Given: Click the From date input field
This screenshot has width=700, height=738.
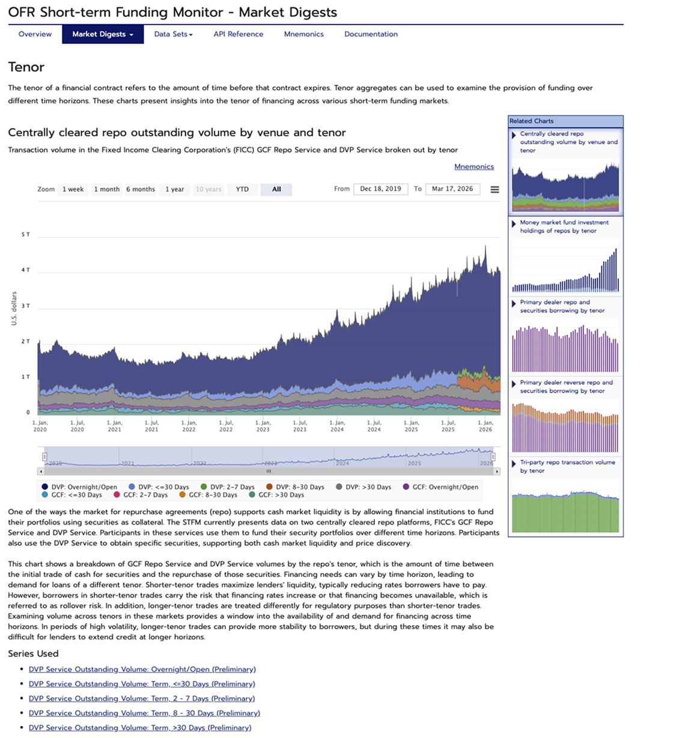Looking at the screenshot, I should coord(380,189).
